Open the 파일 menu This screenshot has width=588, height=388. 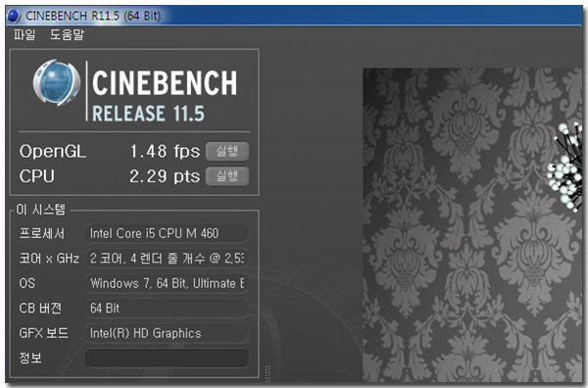24,35
